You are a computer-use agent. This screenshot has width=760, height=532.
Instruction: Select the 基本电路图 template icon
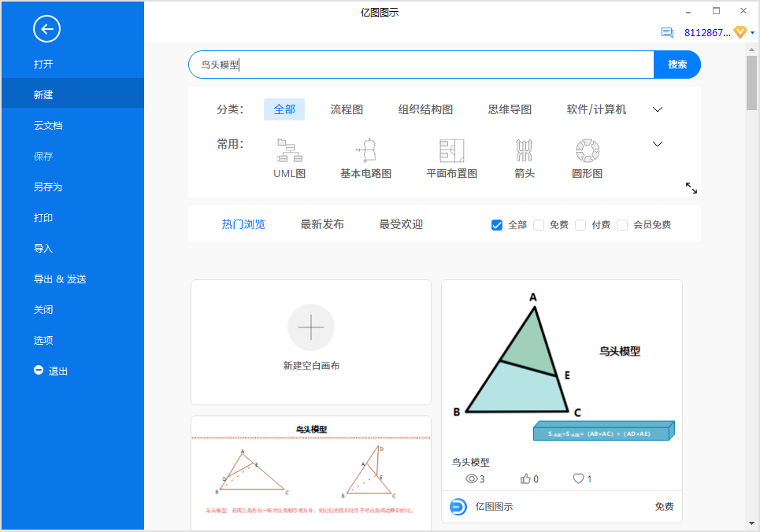[366, 150]
